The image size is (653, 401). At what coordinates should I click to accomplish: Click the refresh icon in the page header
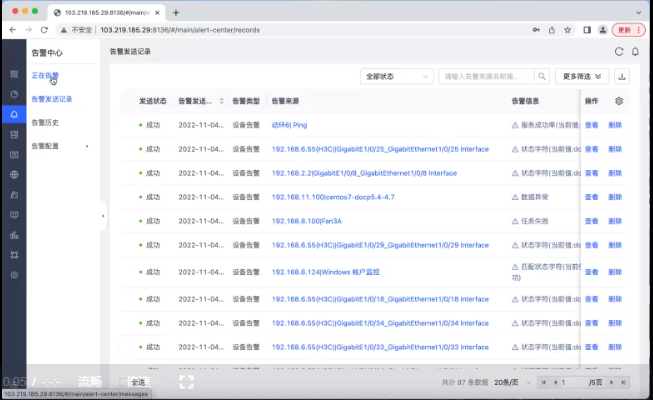619,51
